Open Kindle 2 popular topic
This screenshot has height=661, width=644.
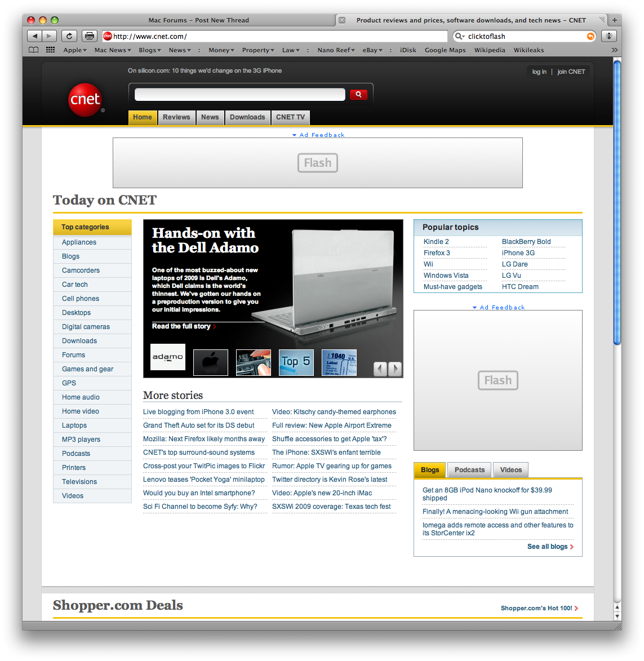[x=436, y=242]
